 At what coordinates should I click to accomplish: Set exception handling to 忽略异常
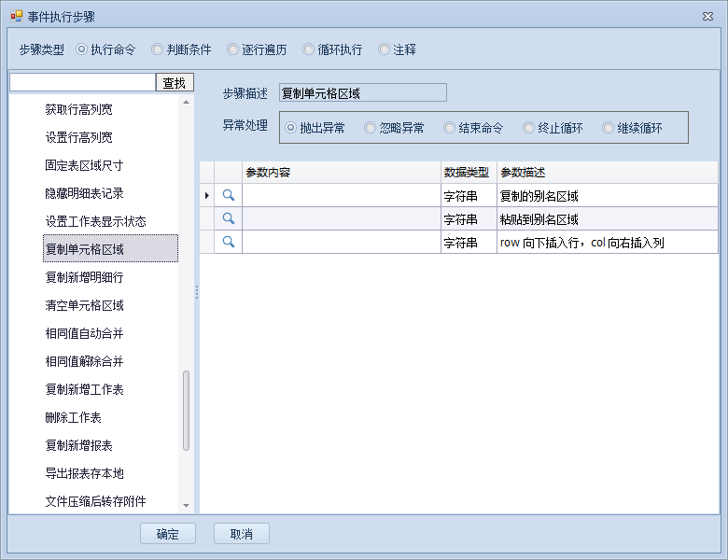pos(371,128)
